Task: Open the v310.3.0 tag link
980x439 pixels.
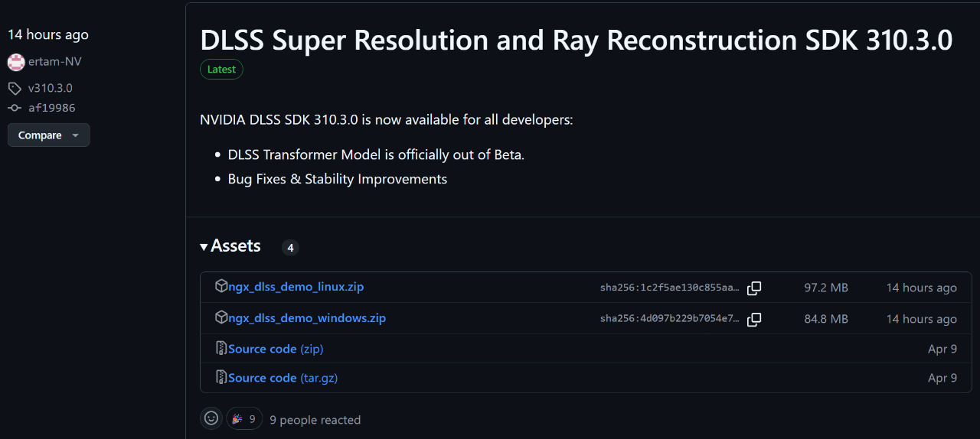Action: pos(51,88)
